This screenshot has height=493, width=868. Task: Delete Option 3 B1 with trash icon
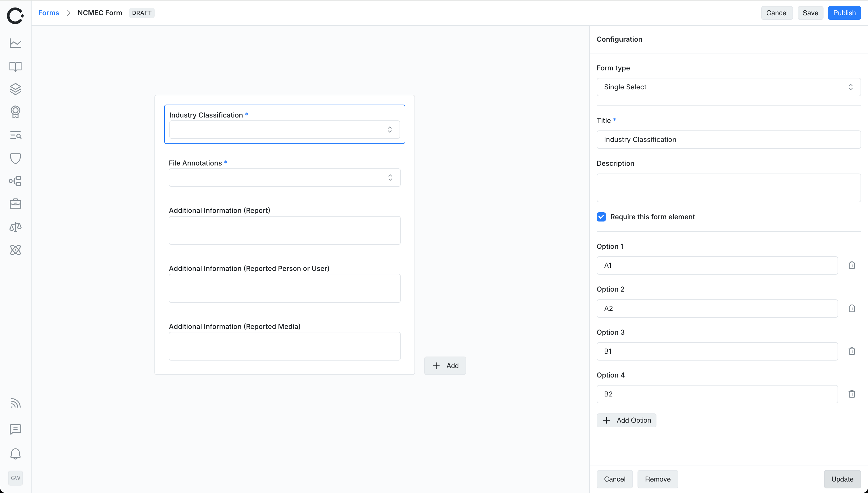point(852,351)
